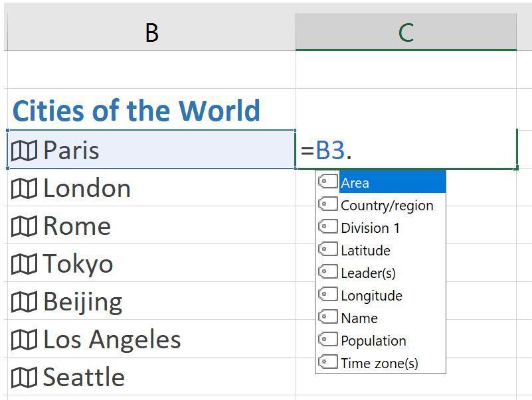Pick Name from the field dropdown
This screenshot has width=532, height=400.
coord(359,318)
